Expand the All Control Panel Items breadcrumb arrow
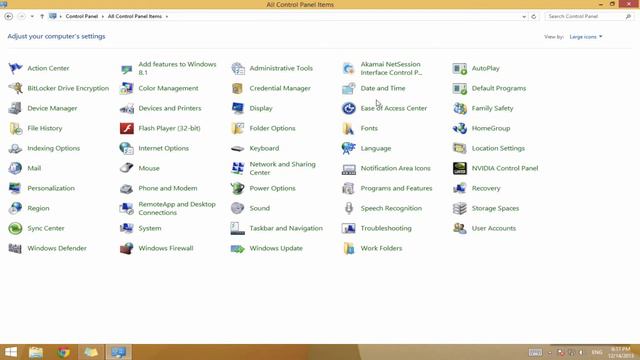The width and height of the screenshot is (640, 360). (167, 16)
